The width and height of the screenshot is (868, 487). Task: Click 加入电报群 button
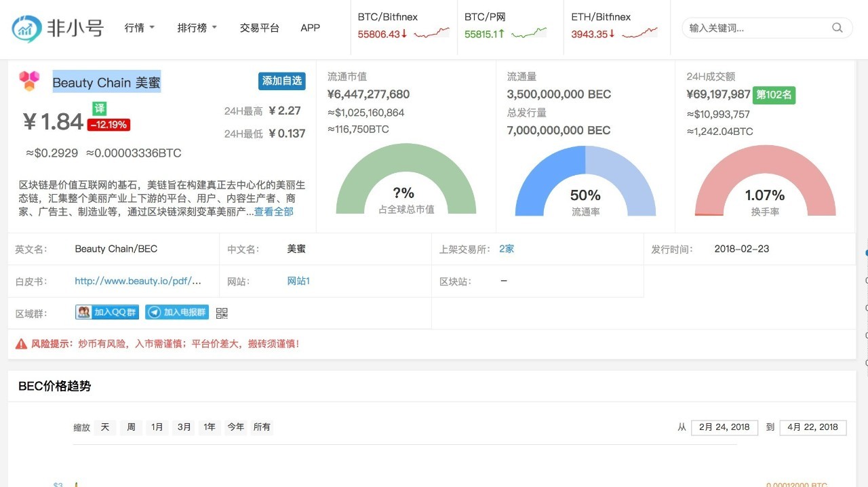pos(177,312)
